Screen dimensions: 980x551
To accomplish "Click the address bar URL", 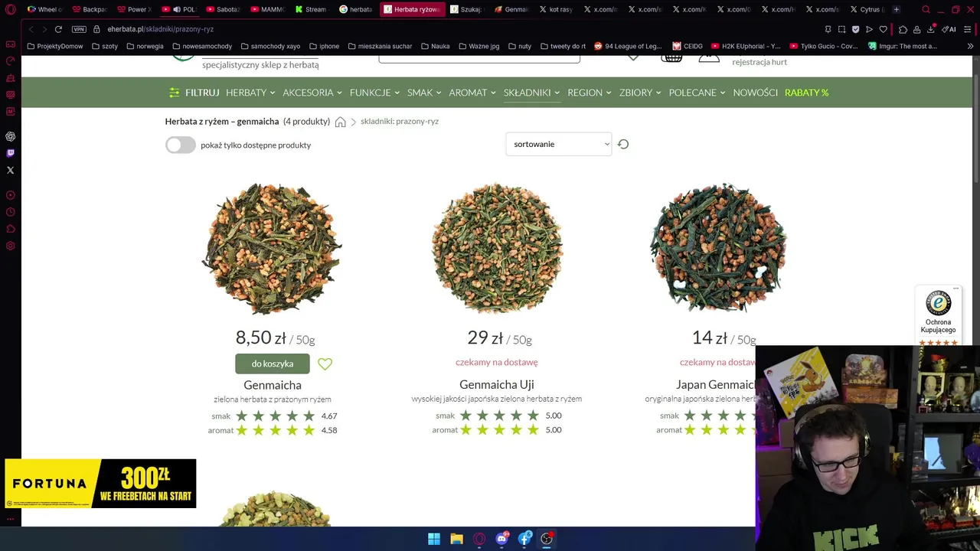I will point(161,29).
